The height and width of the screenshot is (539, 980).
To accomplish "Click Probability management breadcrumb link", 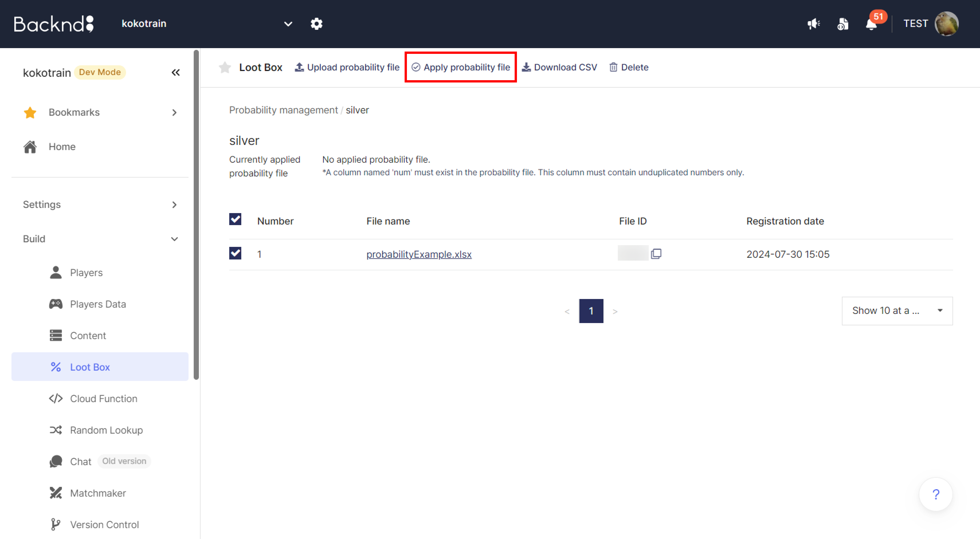I will [x=283, y=110].
